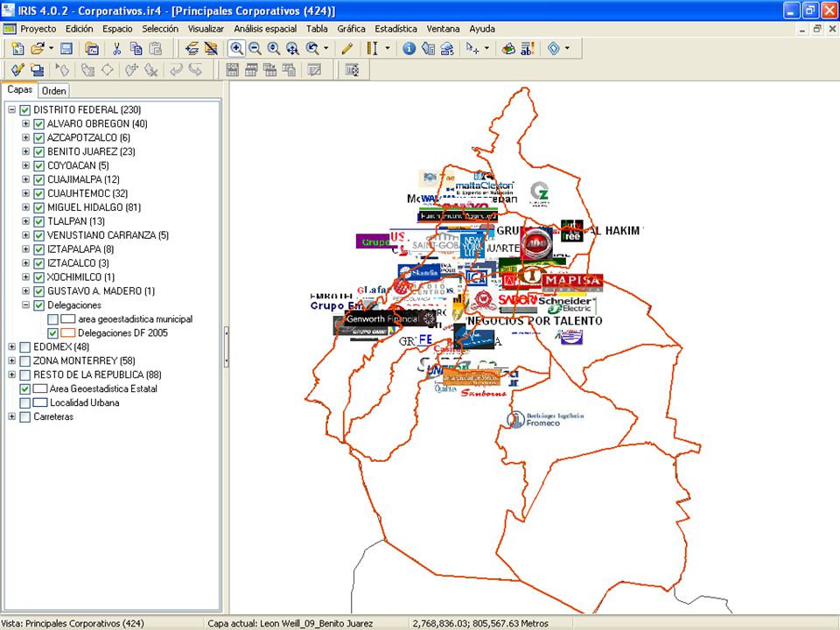Viewport: 840px width, 630px height.
Task: Open dropdown arrow next to Measure ruler
Action: coord(388,48)
